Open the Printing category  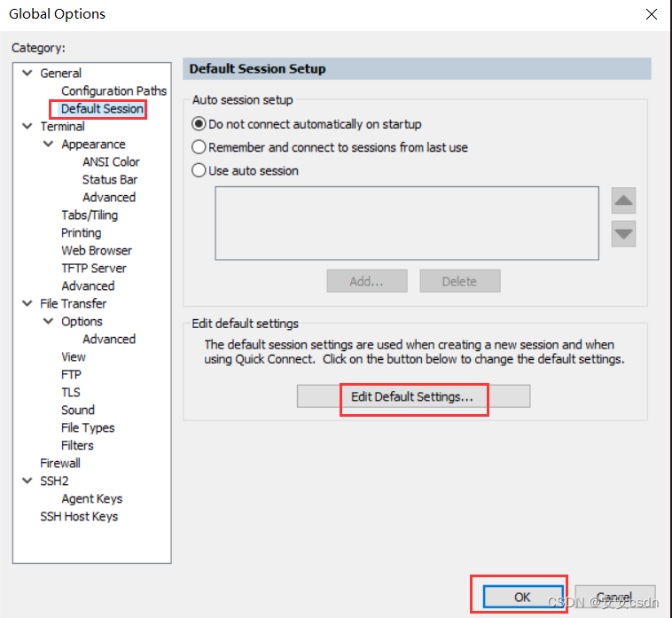[x=82, y=232]
